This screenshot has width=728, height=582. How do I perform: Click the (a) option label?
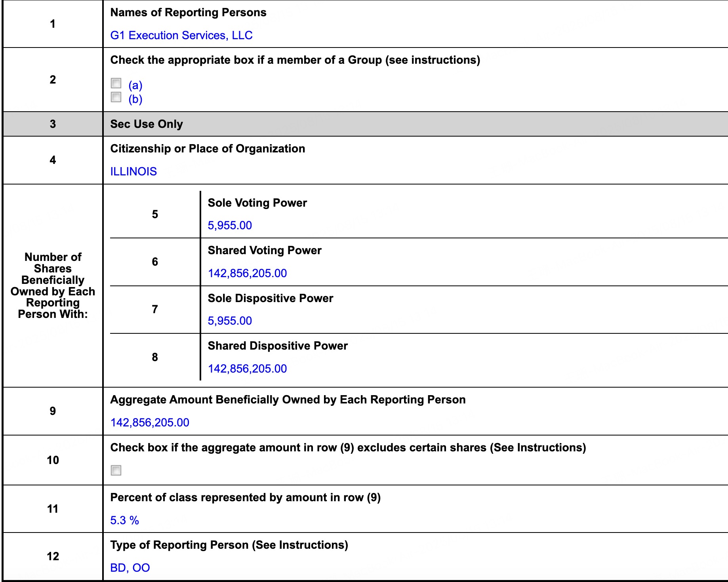(135, 85)
